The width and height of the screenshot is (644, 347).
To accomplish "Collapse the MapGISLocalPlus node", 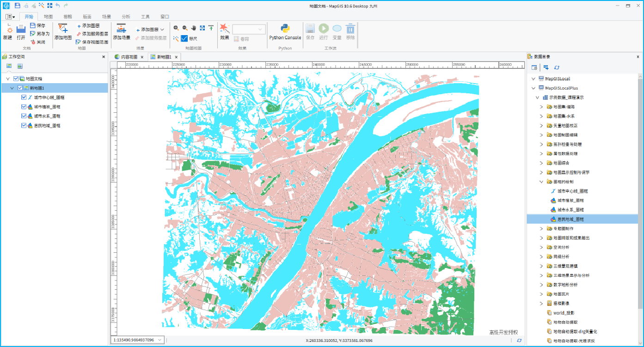I will tap(533, 88).
